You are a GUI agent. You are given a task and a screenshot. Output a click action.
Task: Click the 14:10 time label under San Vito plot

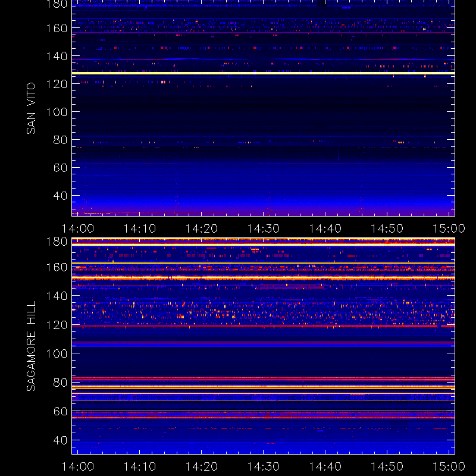[140, 228]
